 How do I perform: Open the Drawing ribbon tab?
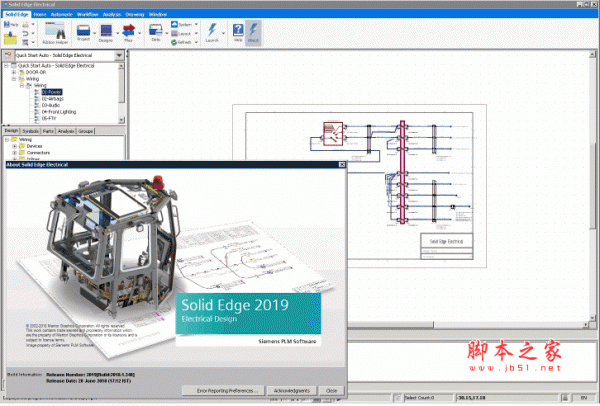[x=135, y=15]
